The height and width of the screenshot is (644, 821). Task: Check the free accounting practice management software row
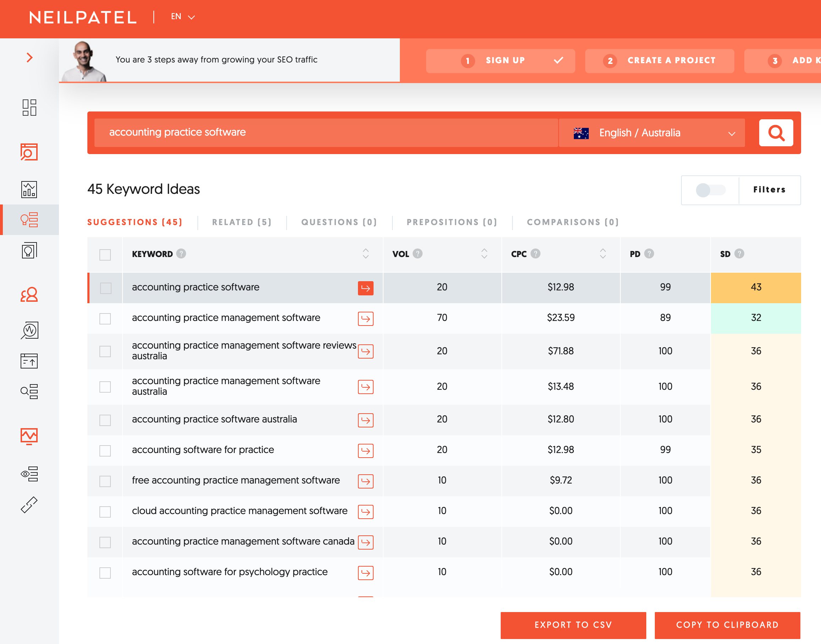point(105,481)
